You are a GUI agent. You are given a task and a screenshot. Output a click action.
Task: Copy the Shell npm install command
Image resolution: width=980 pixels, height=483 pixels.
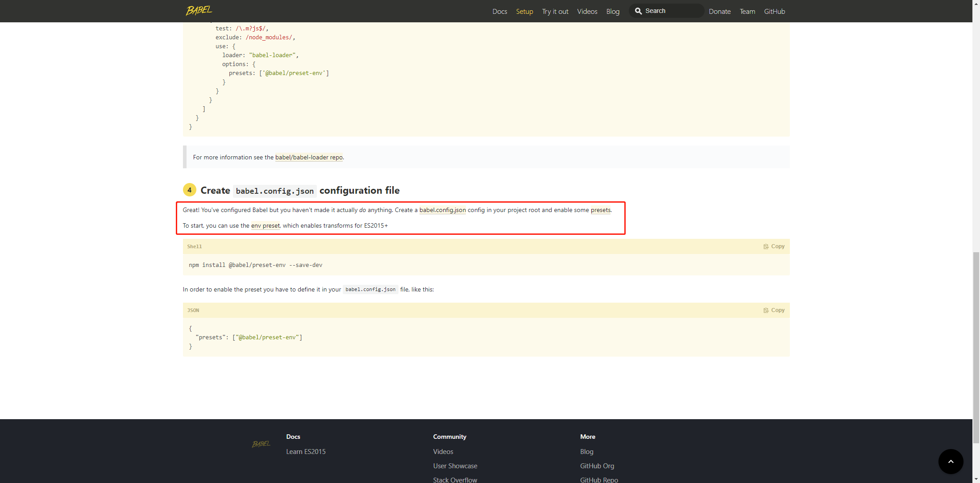click(x=774, y=246)
